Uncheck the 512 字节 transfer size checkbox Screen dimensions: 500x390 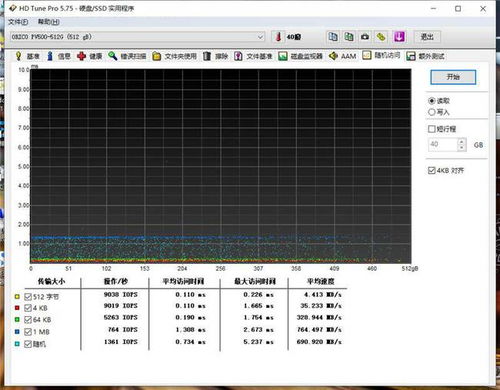(x=28, y=297)
